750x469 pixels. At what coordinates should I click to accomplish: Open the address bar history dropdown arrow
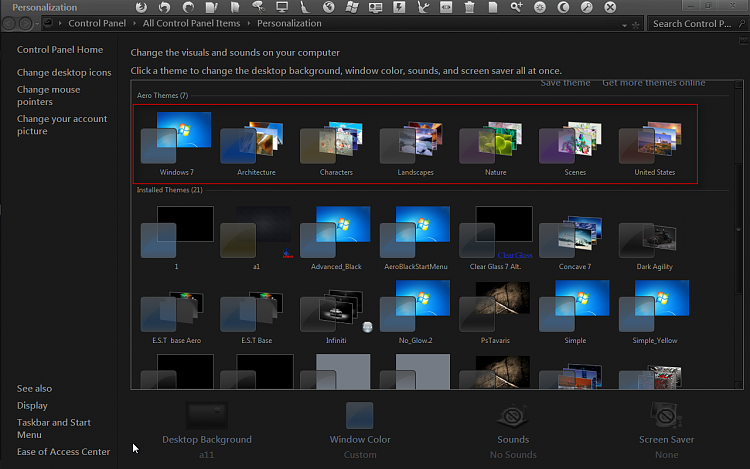point(624,25)
